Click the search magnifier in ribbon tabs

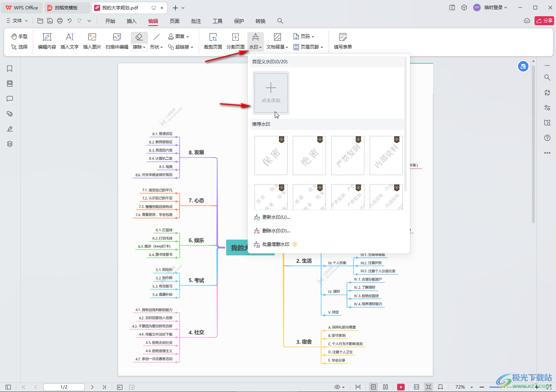tap(280, 21)
